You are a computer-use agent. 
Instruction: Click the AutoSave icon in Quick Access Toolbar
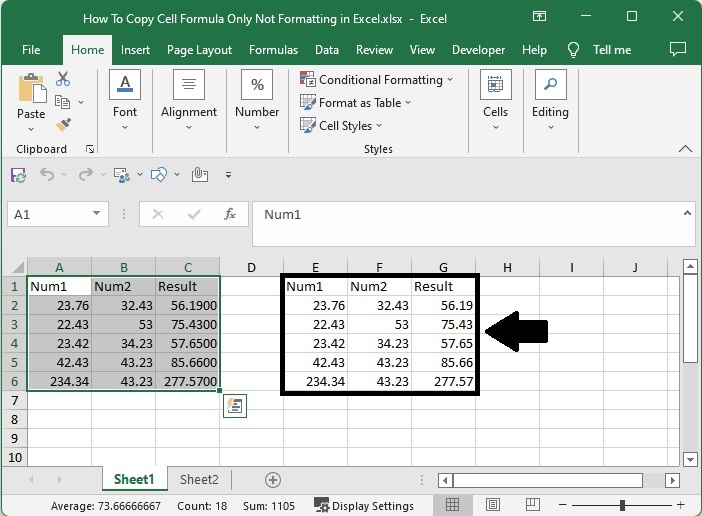(18, 175)
